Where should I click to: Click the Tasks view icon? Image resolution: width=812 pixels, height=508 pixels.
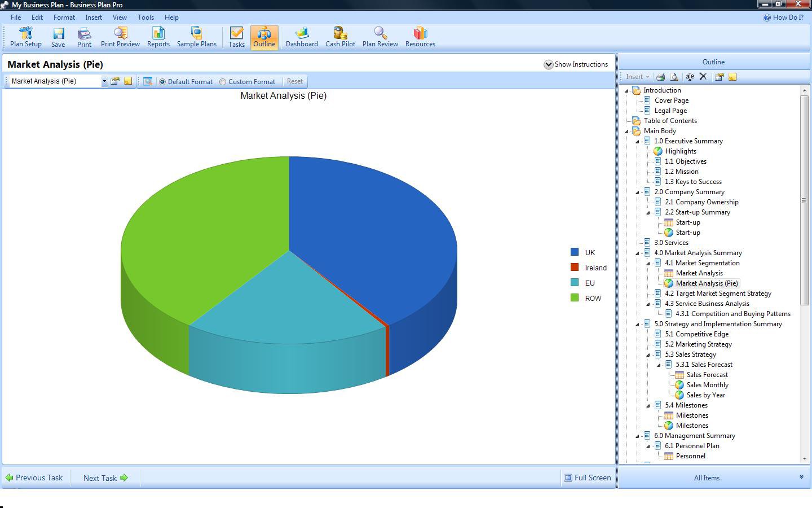pyautogui.click(x=236, y=37)
